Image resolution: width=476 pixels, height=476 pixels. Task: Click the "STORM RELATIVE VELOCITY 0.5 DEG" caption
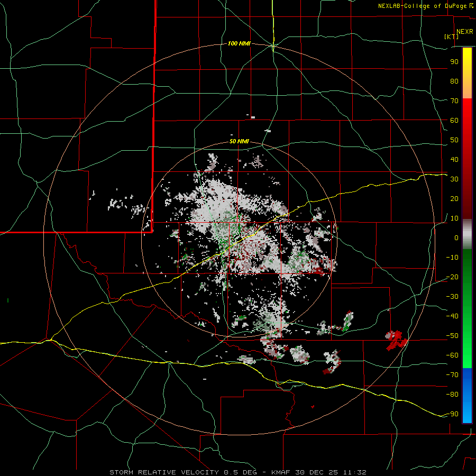point(183,472)
